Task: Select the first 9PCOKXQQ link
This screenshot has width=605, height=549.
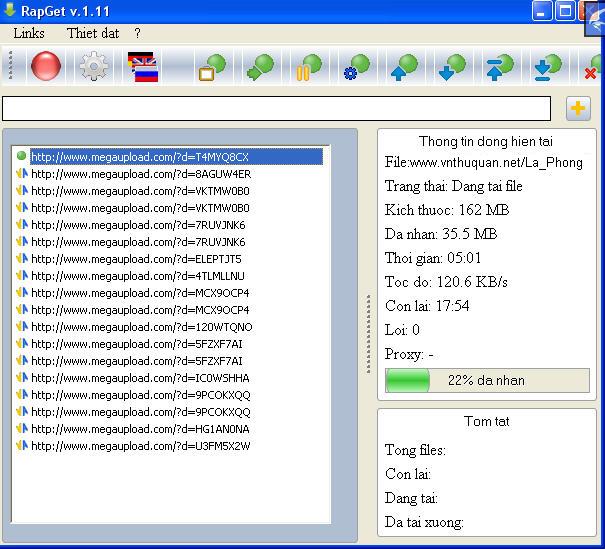Action: point(140,395)
